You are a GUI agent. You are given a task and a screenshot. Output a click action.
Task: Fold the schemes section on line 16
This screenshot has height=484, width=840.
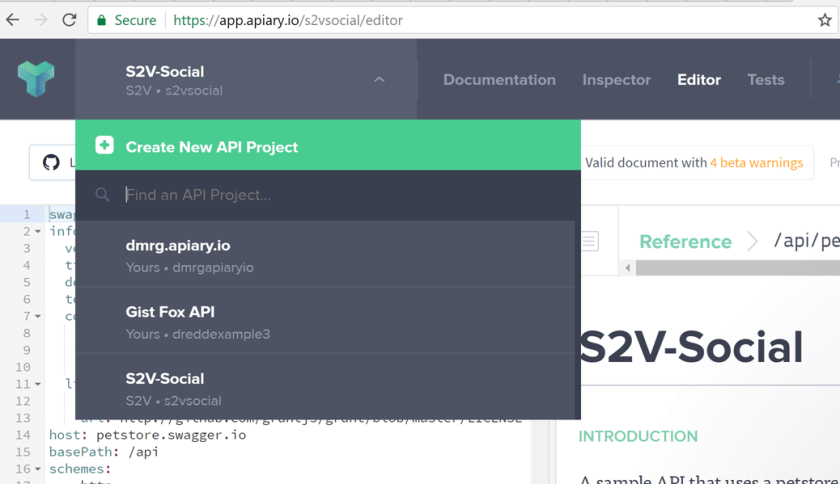(x=38, y=468)
